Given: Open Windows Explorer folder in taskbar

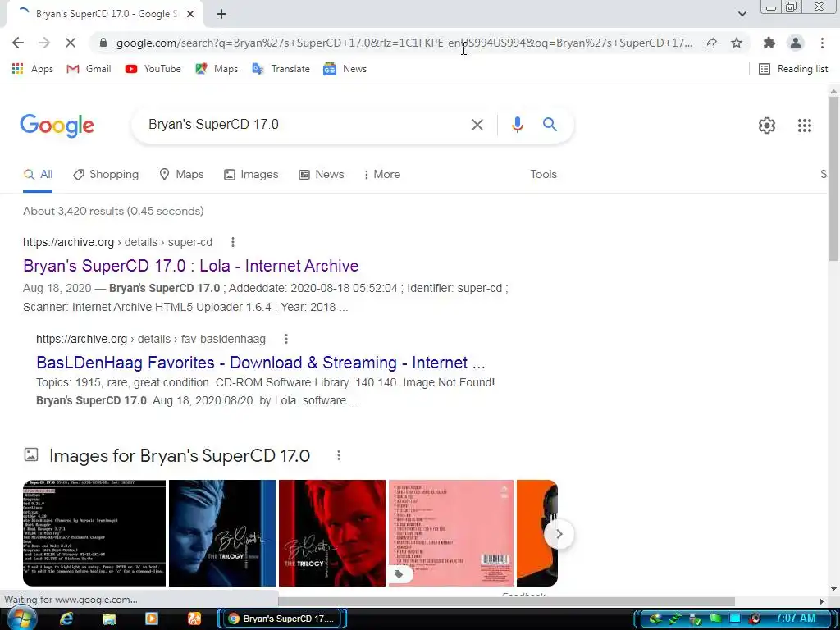Looking at the screenshot, I should pyautogui.click(x=109, y=619).
